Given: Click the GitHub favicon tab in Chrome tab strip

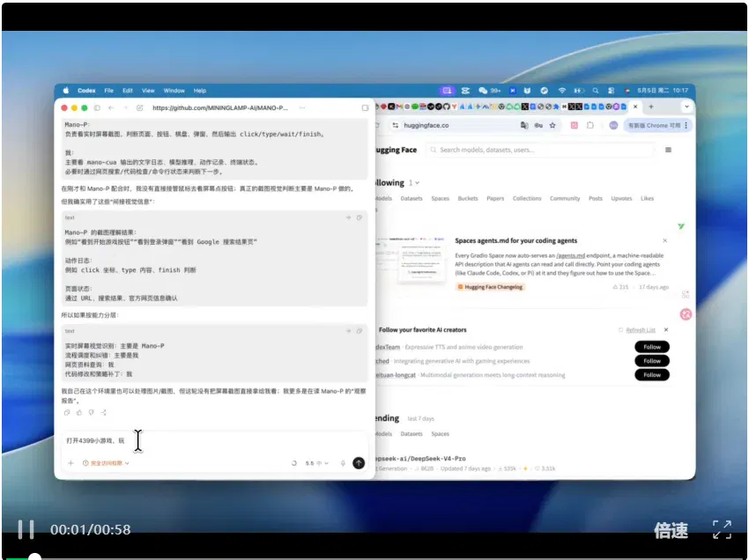Looking at the screenshot, I should [446, 107].
